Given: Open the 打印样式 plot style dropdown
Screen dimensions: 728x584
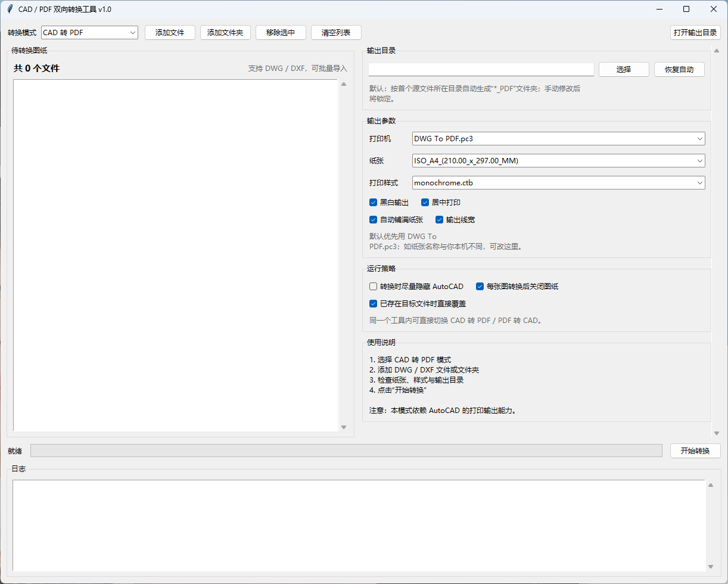Looking at the screenshot, I should point(558,183).
